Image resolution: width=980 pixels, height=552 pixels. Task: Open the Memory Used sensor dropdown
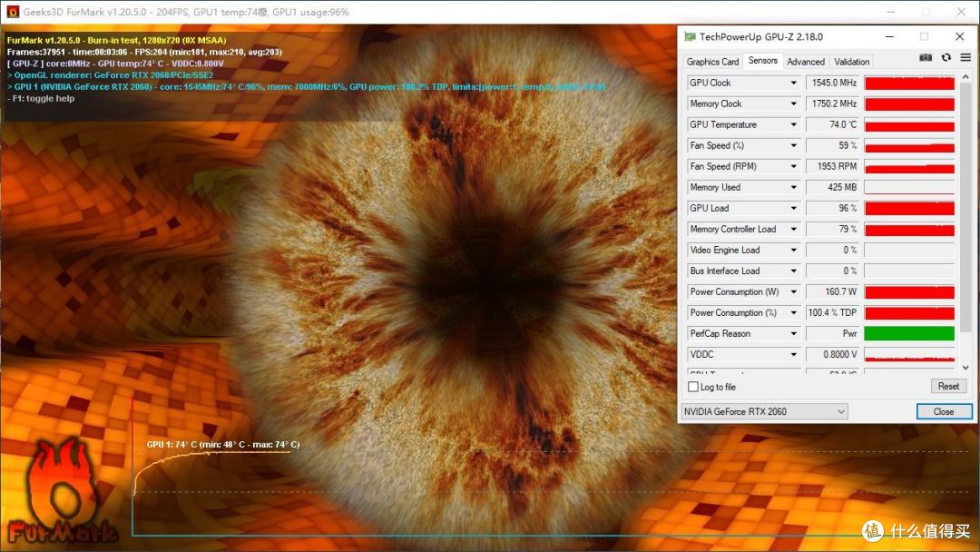(793, 187)
